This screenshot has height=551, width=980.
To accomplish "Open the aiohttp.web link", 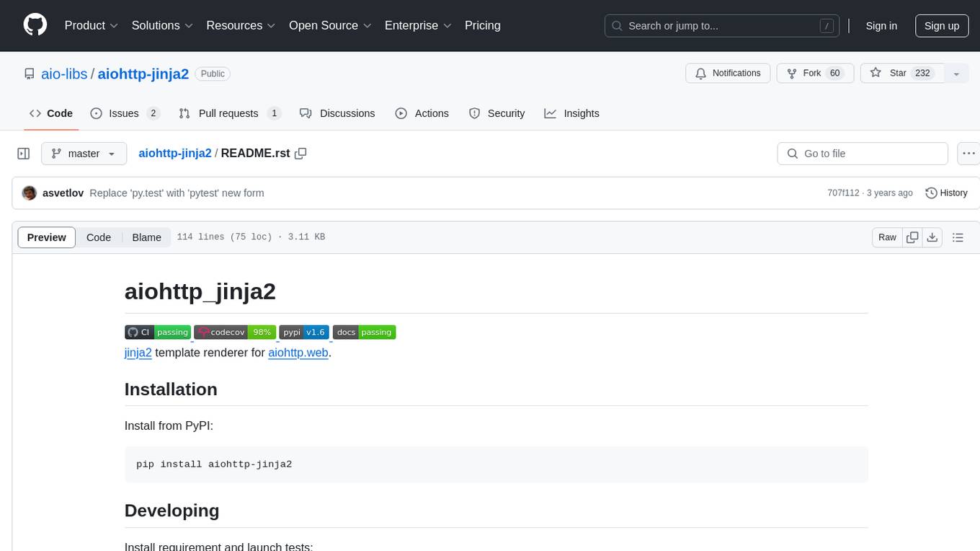I will [298, 353].
